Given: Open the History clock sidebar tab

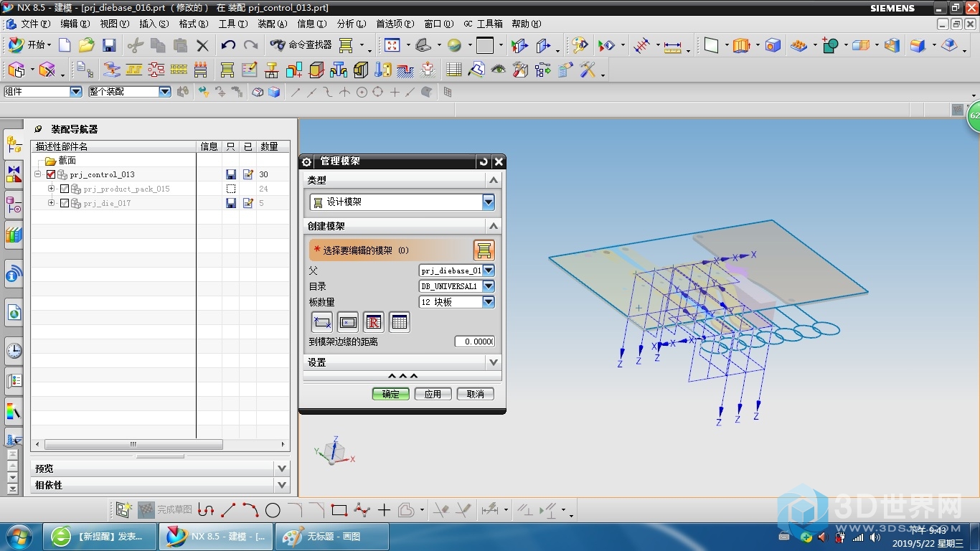Looking at the screenshot, I should (x=14, y=350).
